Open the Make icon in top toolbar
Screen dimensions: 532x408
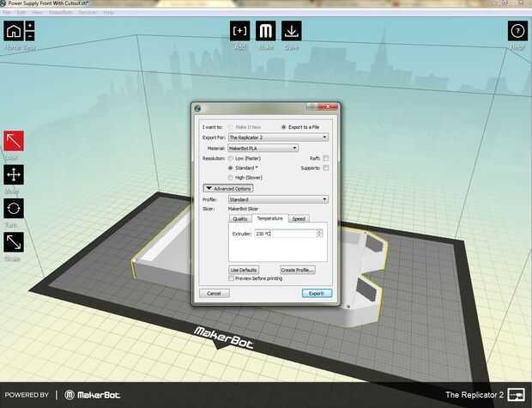(266, 31)
